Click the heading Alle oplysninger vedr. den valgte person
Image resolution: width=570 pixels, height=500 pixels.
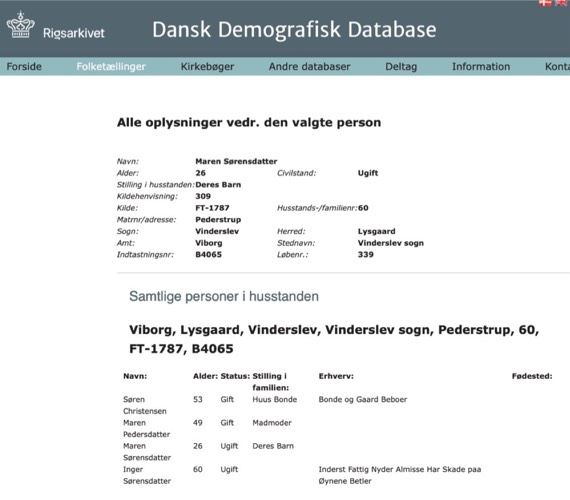point(249,123)
